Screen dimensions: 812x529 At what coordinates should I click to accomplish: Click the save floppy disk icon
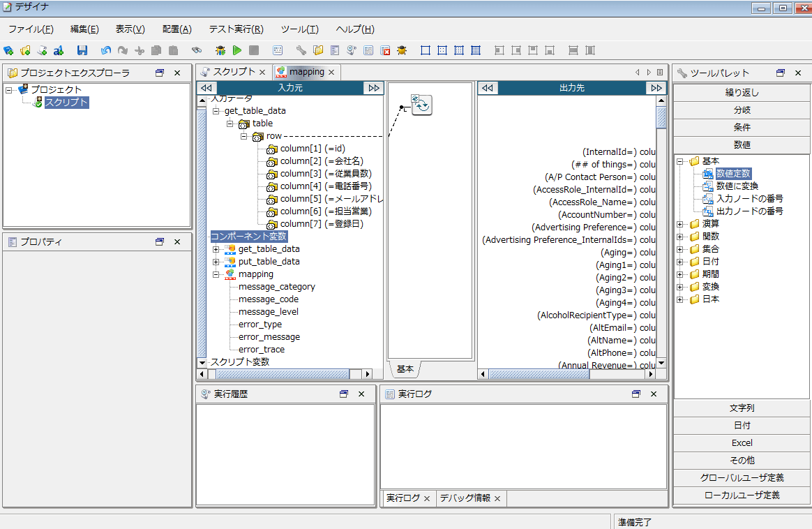click(82, 50)
